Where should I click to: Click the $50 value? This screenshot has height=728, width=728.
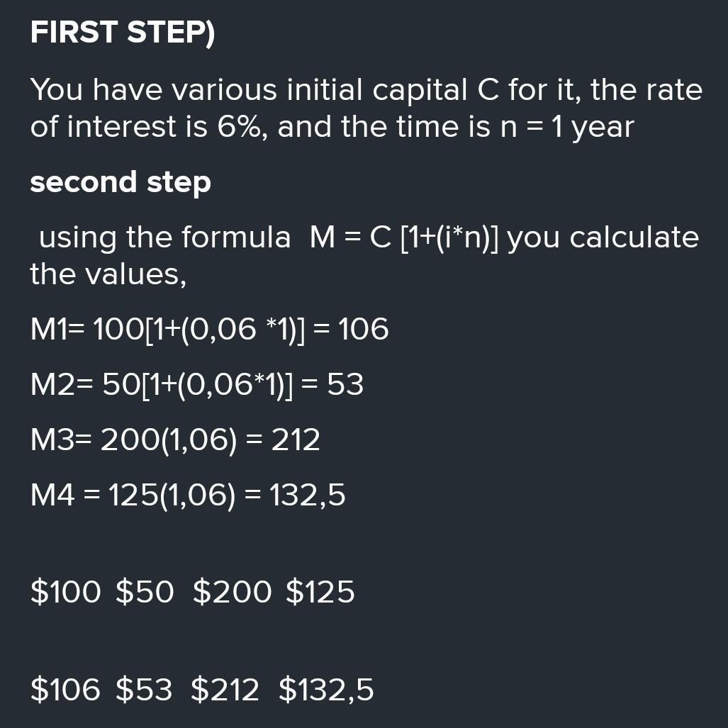[x=145, y=592]
